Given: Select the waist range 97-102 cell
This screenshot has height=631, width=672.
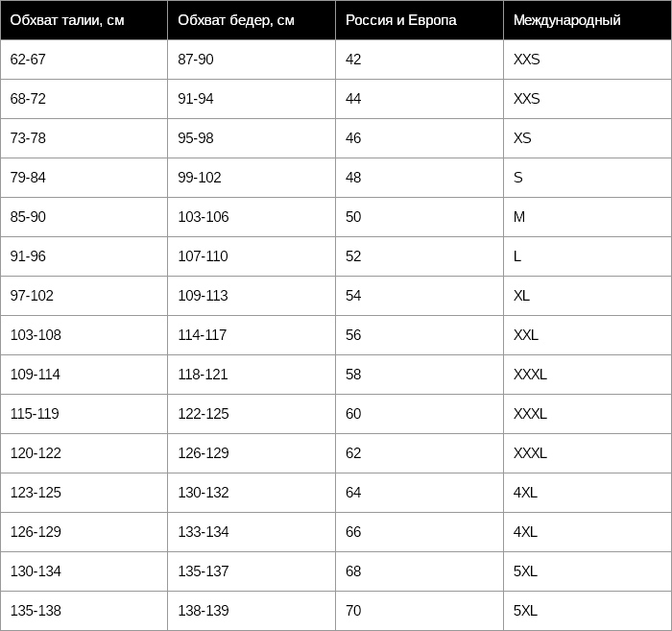Looking at the screenshot, I should click(84, 296).
